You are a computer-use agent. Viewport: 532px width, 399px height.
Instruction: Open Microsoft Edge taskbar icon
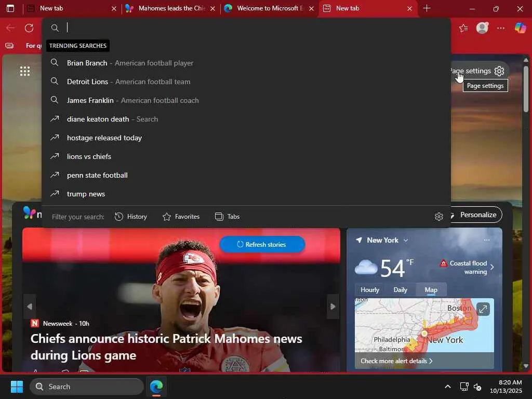[x=156, y=387]
